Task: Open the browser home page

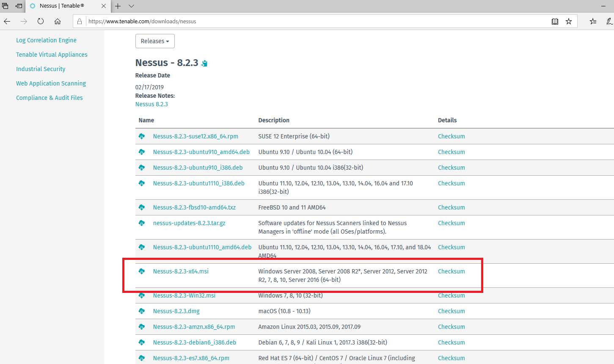Action: pos(58,21)
